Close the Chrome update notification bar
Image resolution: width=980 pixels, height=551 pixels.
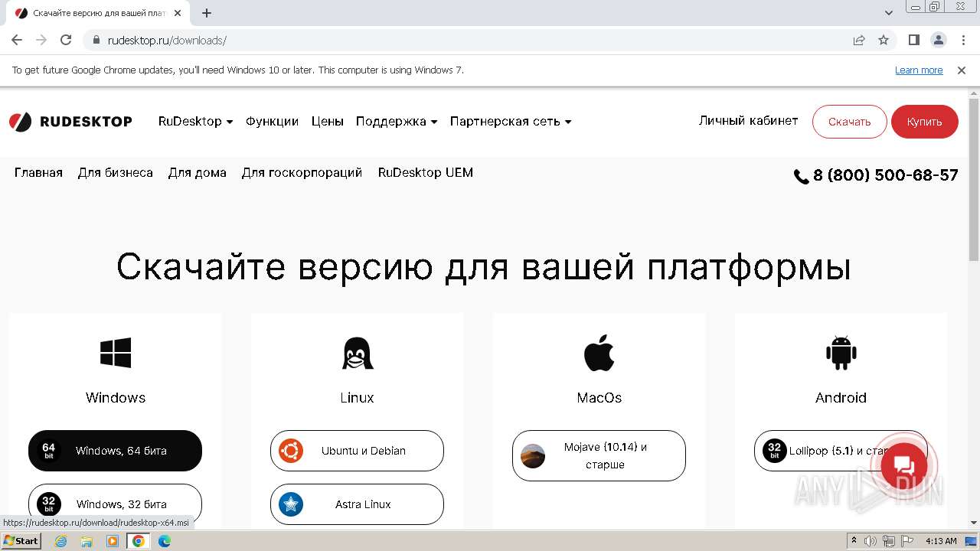tap(962, 70)
